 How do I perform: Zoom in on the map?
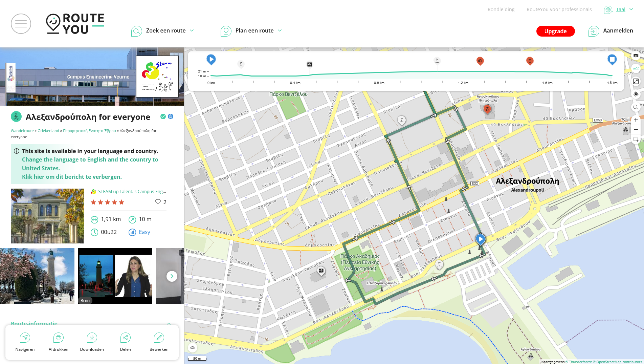point(636,120)
